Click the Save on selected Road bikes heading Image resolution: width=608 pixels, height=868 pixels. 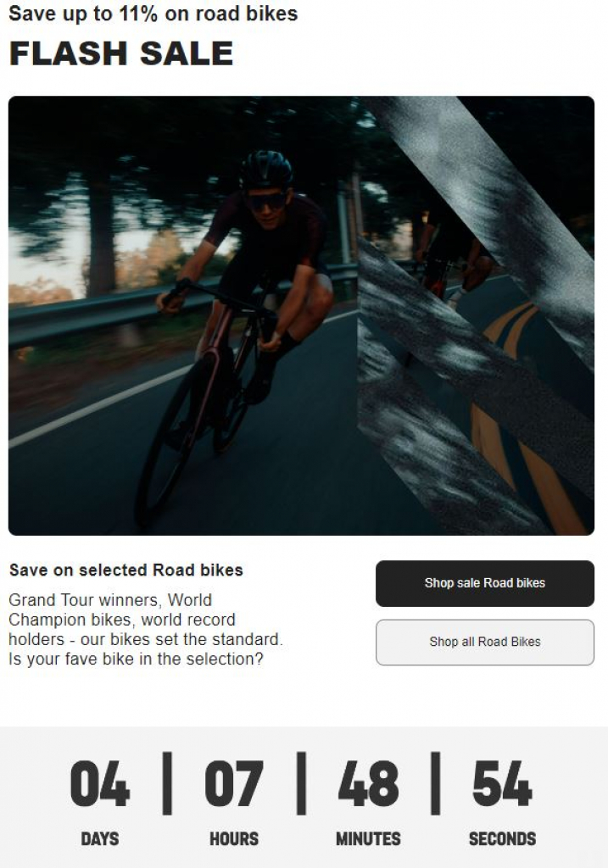point(126,570)
